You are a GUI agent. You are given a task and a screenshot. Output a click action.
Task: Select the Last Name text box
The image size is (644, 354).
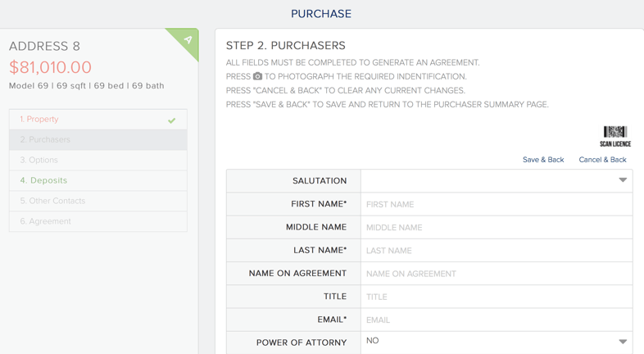pos(496,251)
